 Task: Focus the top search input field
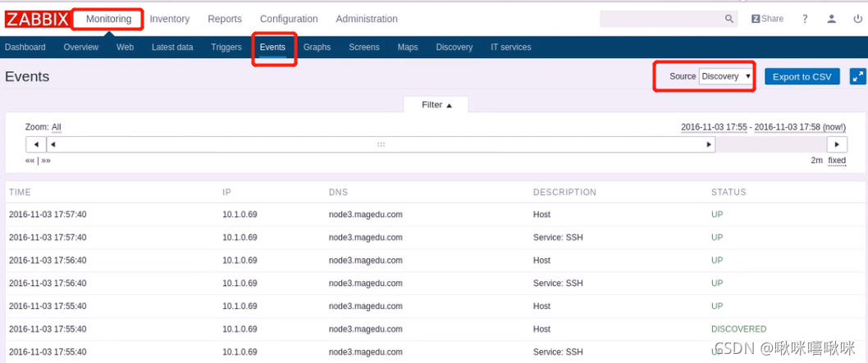pos(663,19)
